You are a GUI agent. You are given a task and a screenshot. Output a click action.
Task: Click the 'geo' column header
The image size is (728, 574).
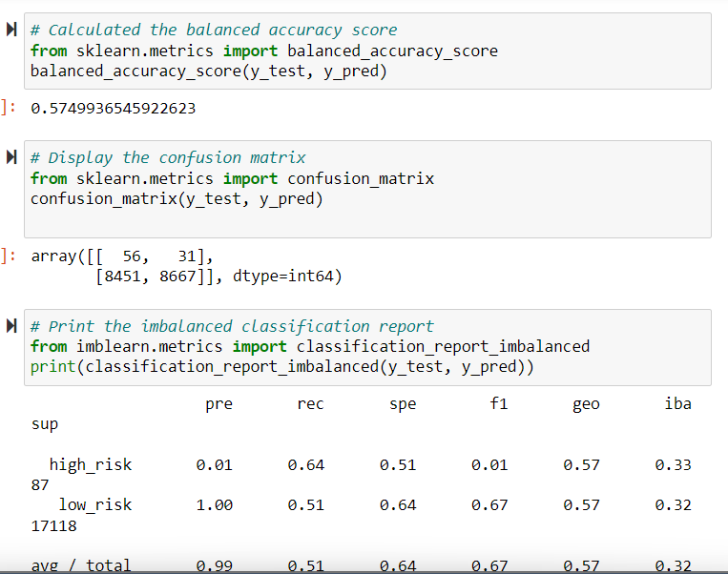586,403
